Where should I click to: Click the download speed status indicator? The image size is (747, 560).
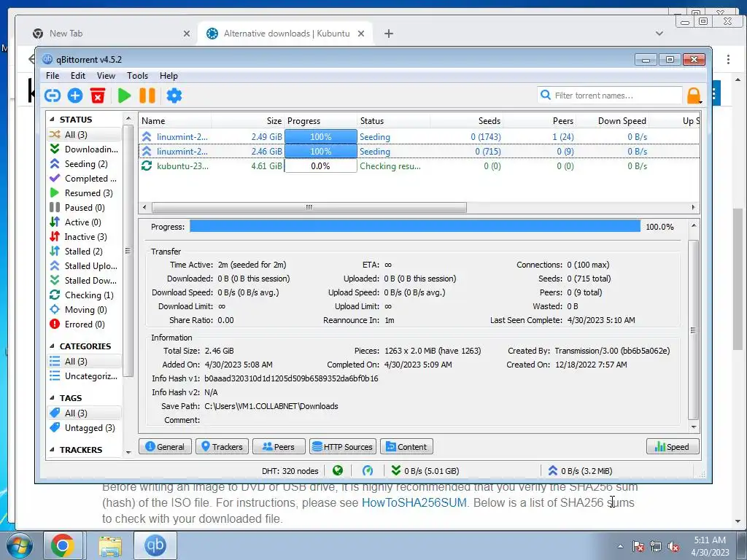(x=425, y=471)
